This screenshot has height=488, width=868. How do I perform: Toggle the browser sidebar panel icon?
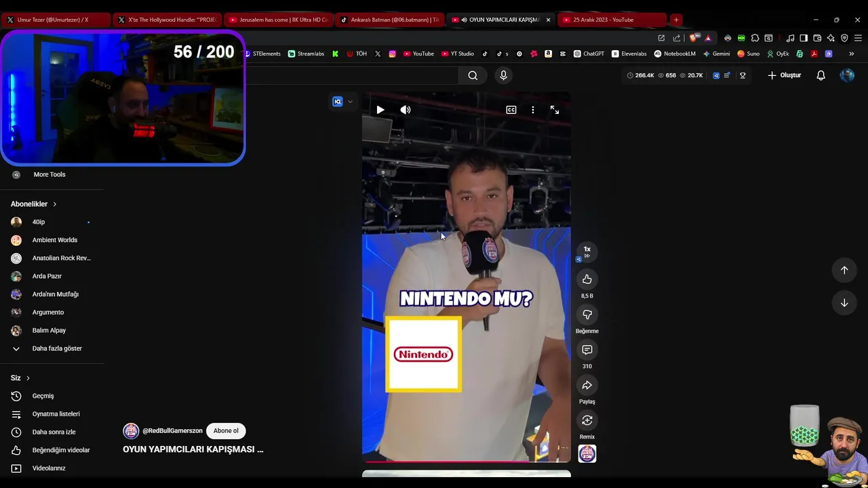click(x=804, y=38)
